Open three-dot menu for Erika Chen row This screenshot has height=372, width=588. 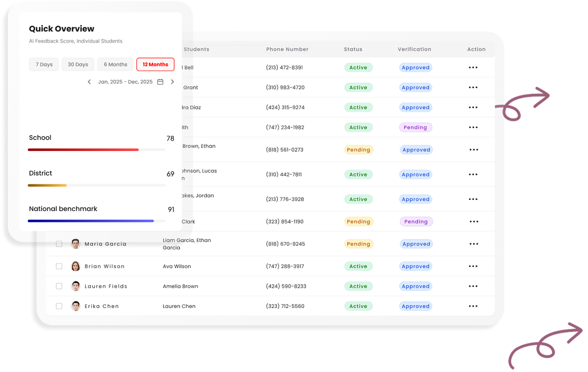[x=473, y=306]
